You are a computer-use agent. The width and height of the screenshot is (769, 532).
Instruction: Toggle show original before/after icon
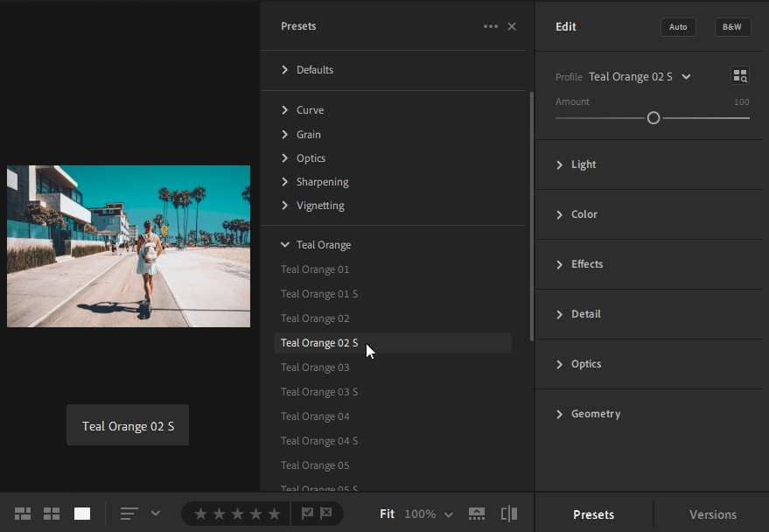(508, 514)
